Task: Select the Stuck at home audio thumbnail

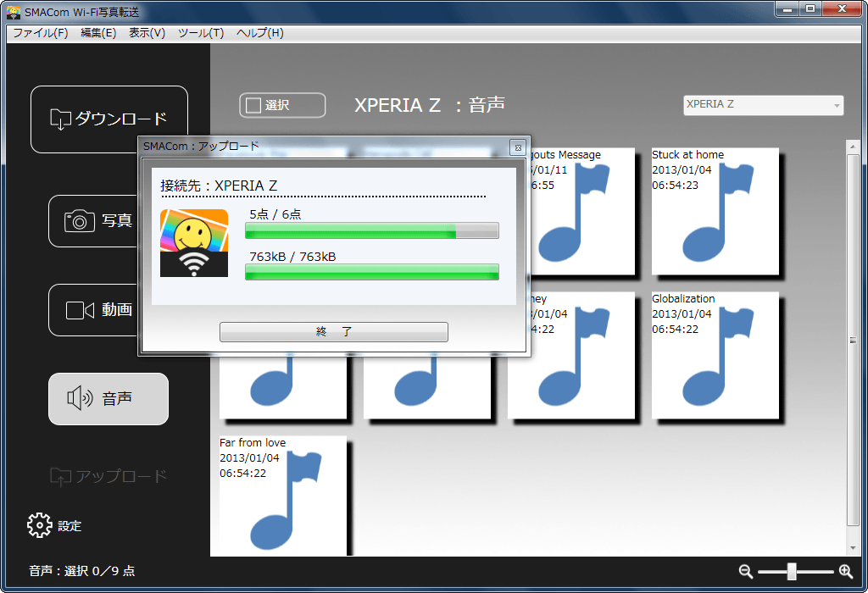Action: pos(715,211)
